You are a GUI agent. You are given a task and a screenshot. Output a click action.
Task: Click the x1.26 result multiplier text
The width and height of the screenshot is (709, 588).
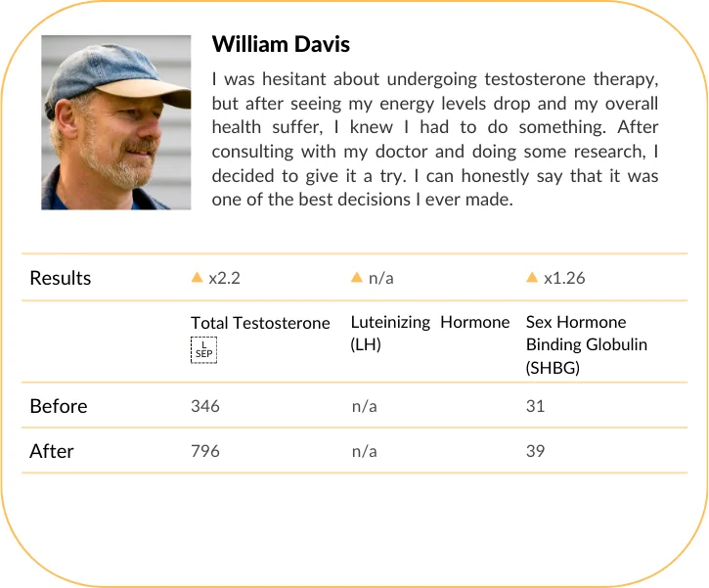(563, 278)
